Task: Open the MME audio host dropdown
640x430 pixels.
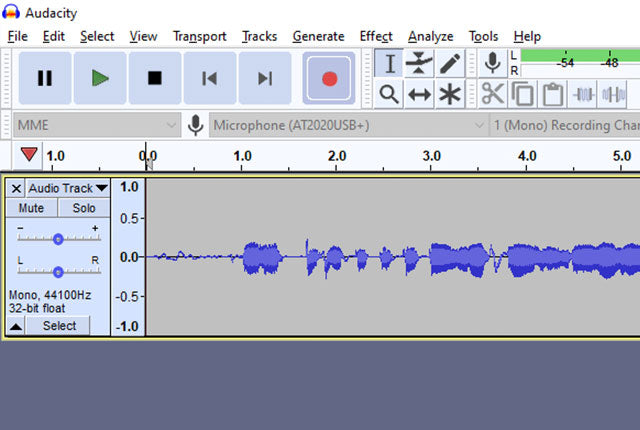Action: pyautogui.click(x=96, y=126)
